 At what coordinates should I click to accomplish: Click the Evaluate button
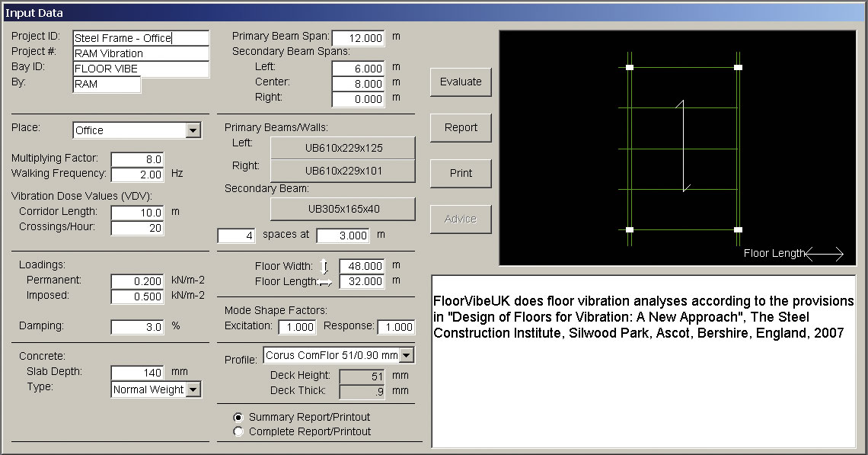[x=461, y=82]
